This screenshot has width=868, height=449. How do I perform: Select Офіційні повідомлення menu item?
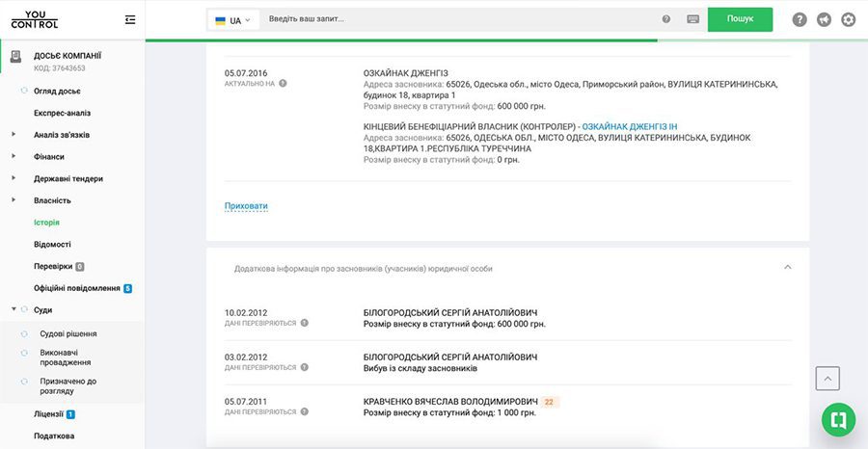pyautogui.click(x=77, y=288)
